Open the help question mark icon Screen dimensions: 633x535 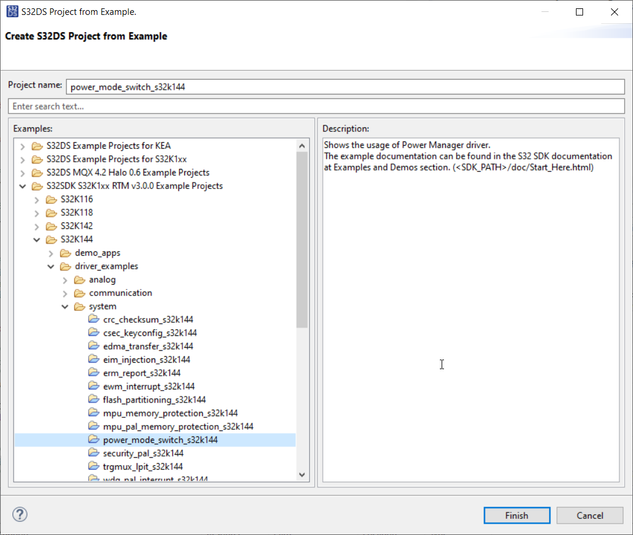point(20,514)
